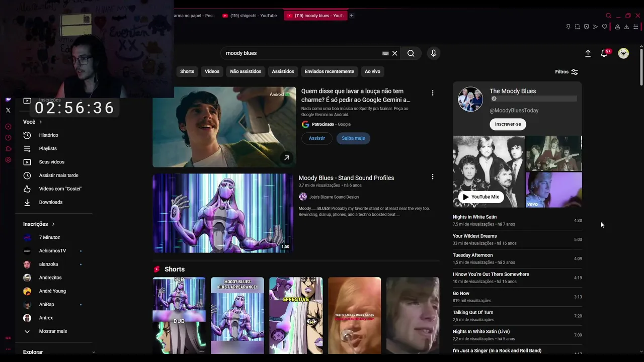The image size is (644, 362).
Task: Open X (Twitter) in Opera sidebar
Action: (x=8, y=110)
